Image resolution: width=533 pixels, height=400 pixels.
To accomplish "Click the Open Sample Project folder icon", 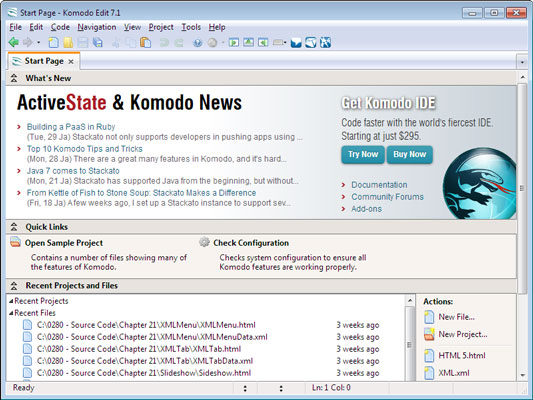I will point(15,242).
